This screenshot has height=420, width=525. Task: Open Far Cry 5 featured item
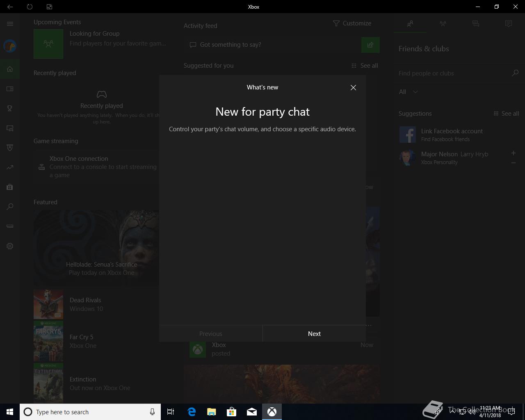coord(97,341)
